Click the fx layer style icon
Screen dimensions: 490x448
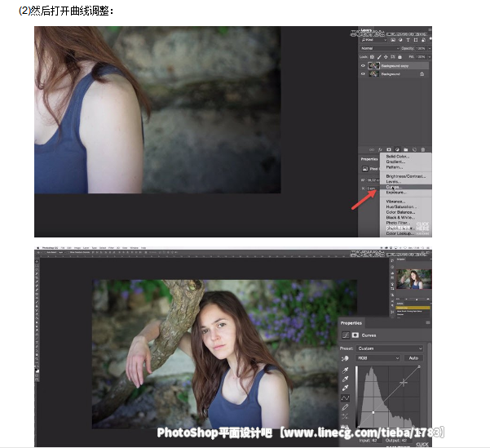[x=380, y=150]
